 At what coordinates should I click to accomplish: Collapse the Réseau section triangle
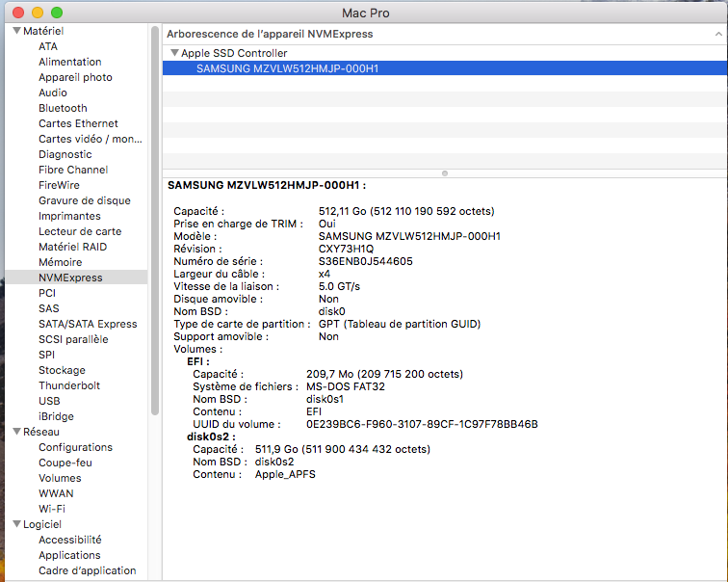coord(16,432)
